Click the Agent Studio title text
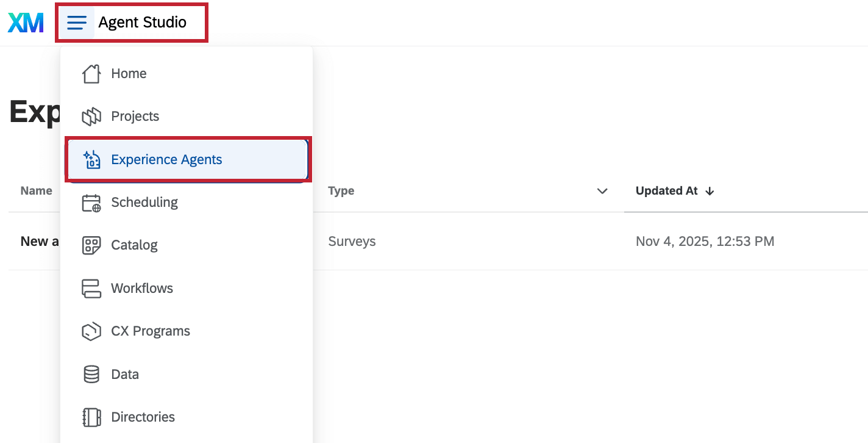Viewport: 868px width, 443px height. click(142, 22)
